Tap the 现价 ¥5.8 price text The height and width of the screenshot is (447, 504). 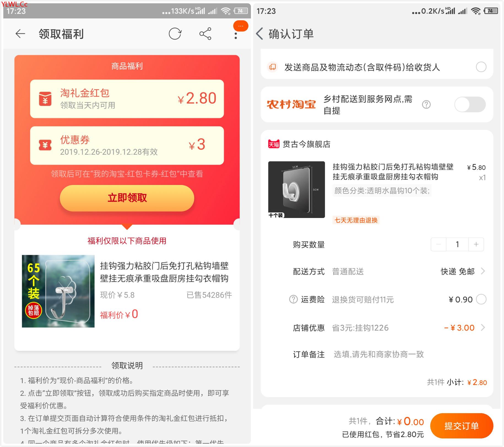117,295
